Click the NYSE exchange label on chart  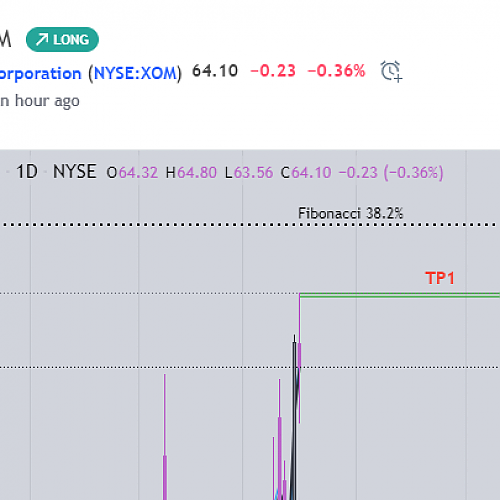pyautogui.click(x=75, y=172)
